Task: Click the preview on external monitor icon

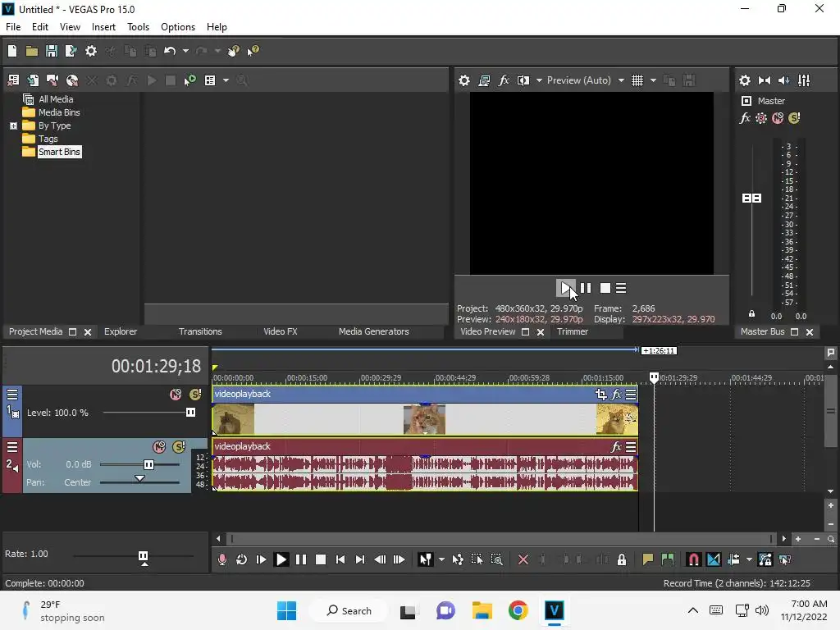Action: pos(484,80)
